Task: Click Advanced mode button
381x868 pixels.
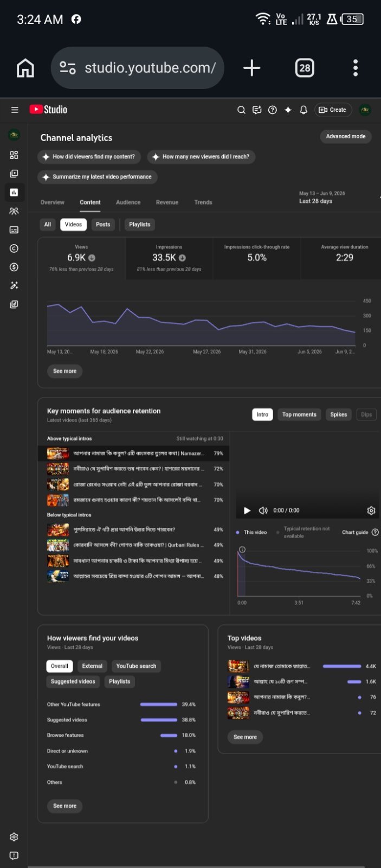Action: [x=346, y=136]
